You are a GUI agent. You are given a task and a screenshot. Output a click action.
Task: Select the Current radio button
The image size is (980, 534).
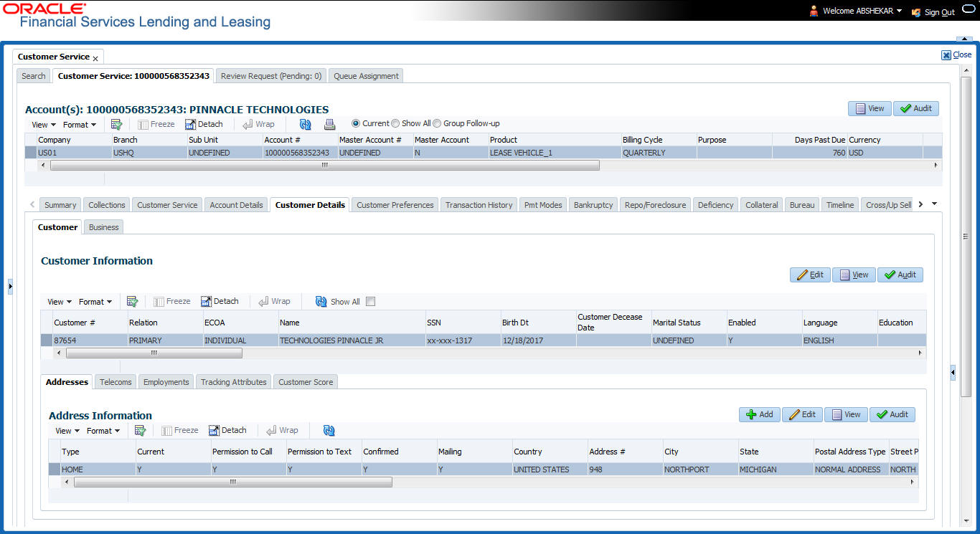356,123
